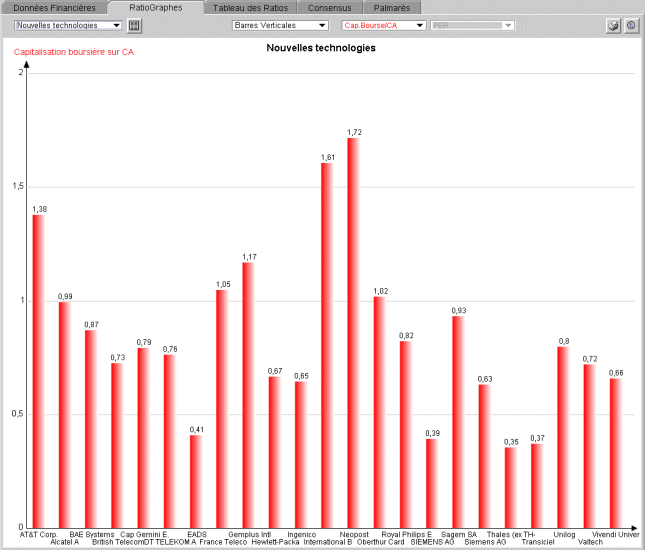The width and height of the screenshot is (645, 550).
Task: Switch to the Données Financières tab
Action: pos(54,8)
